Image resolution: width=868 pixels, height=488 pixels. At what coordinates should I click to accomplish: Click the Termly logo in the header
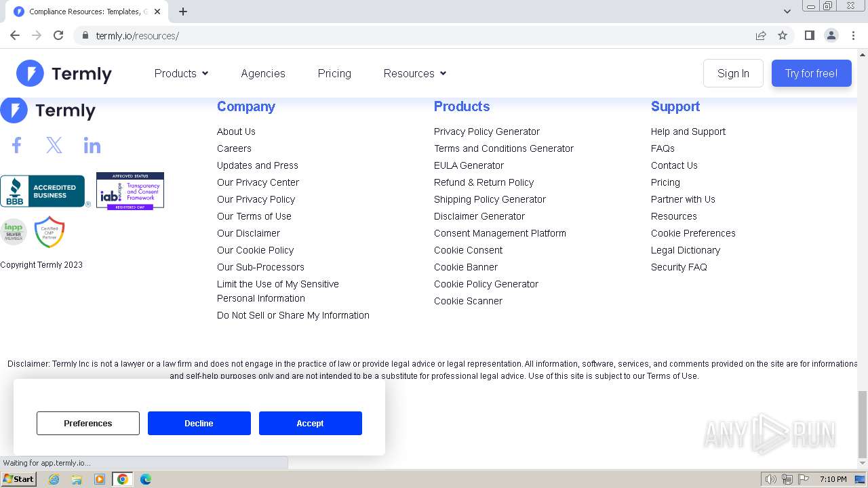coord(64,73)
